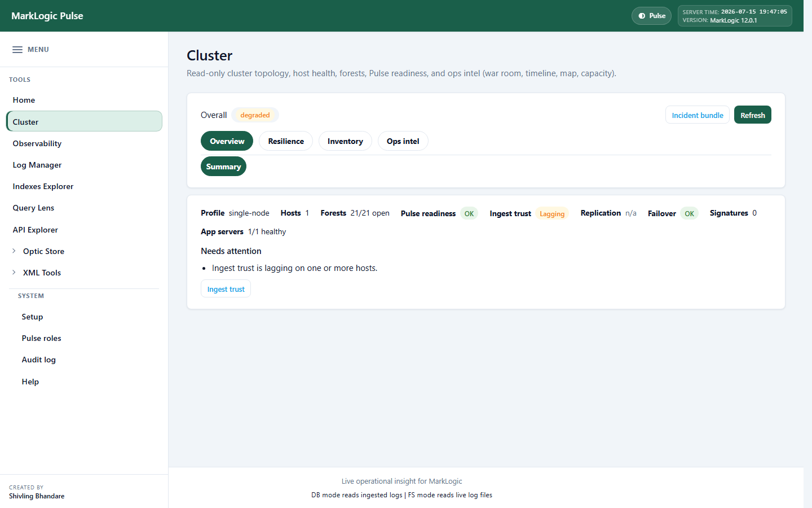The height and width of the screenshot is (508, 812).
Task: Click the server time and version box
Action: (735, 16)
